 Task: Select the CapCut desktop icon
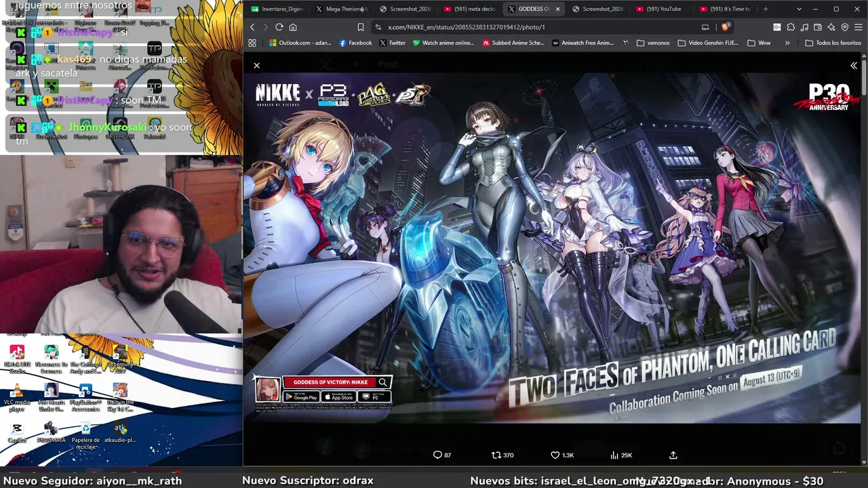[17, 432]
